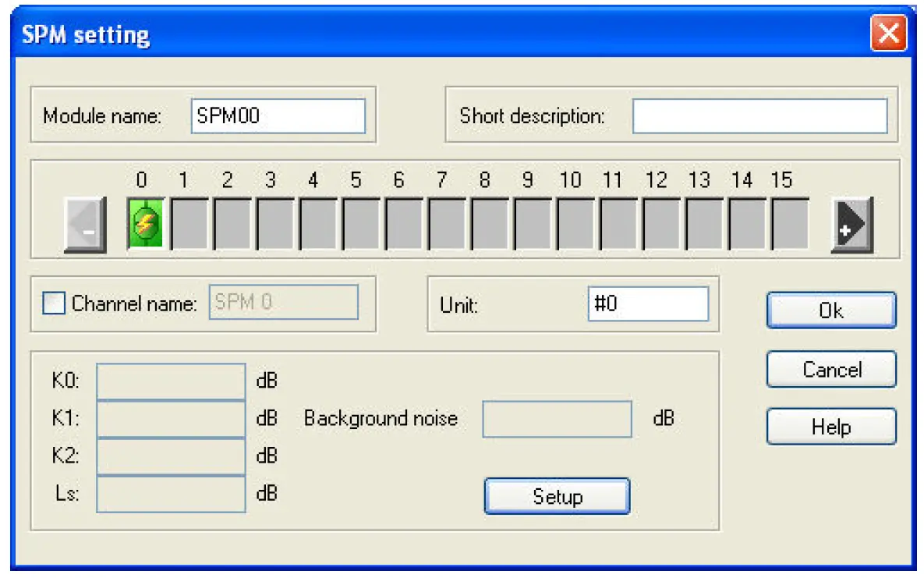The image size is (924, 578).
Task: Click the K2 dB value field
Action: [x=171, y=456]
